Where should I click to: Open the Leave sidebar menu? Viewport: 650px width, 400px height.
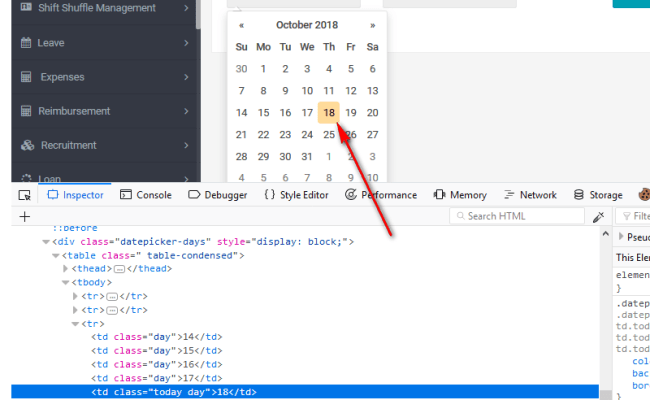coord(106,43)
